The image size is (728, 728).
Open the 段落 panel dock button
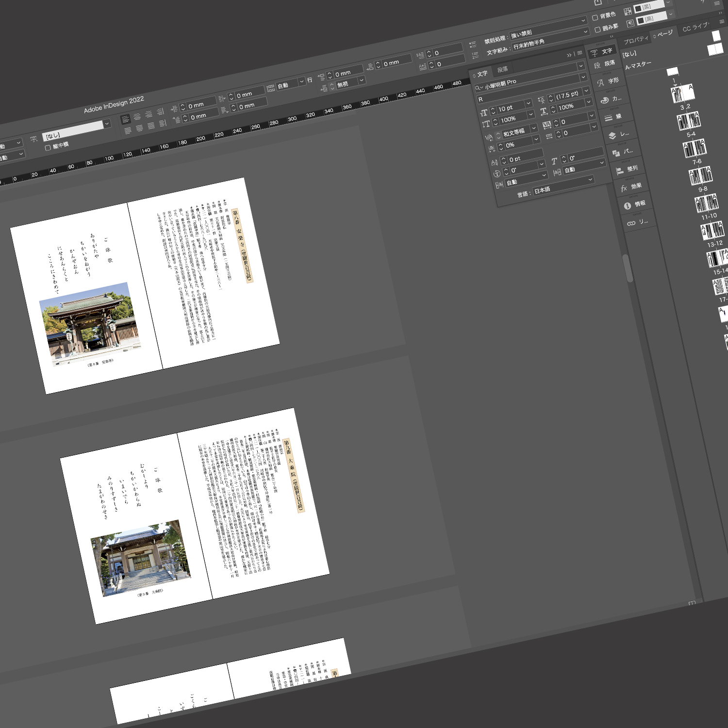(x=604, y=64)
